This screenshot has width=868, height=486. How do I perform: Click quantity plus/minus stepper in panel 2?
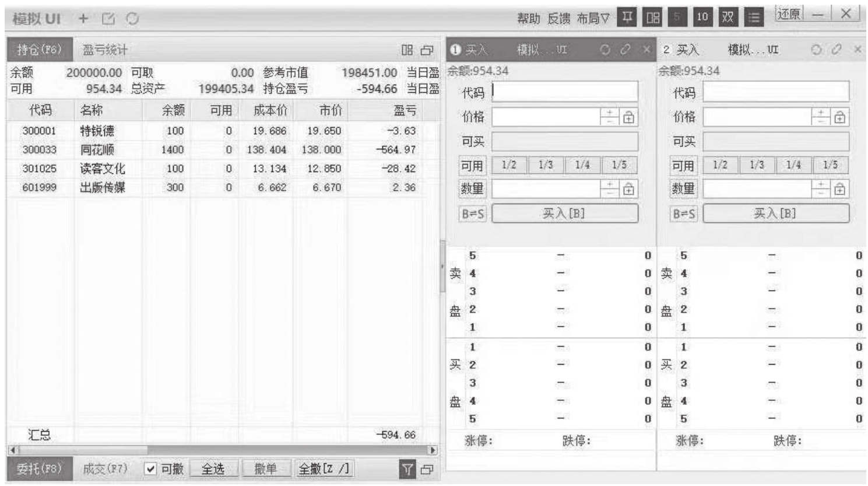[821, 188]
